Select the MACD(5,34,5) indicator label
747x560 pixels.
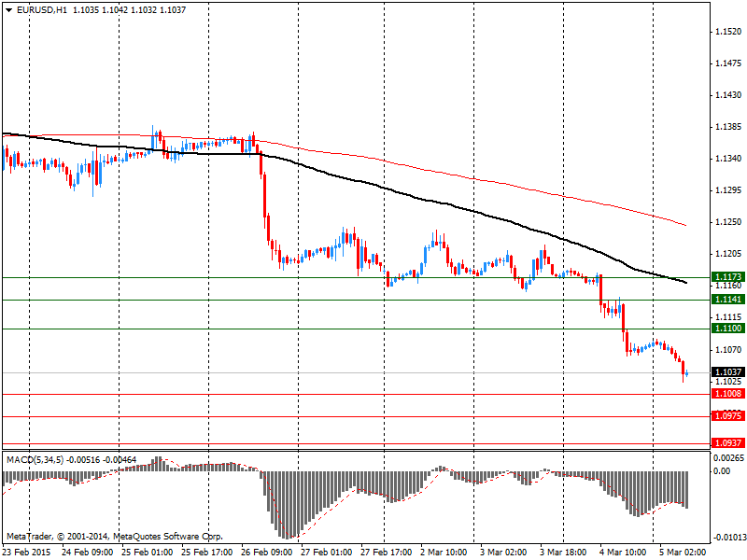pos(35,460)
